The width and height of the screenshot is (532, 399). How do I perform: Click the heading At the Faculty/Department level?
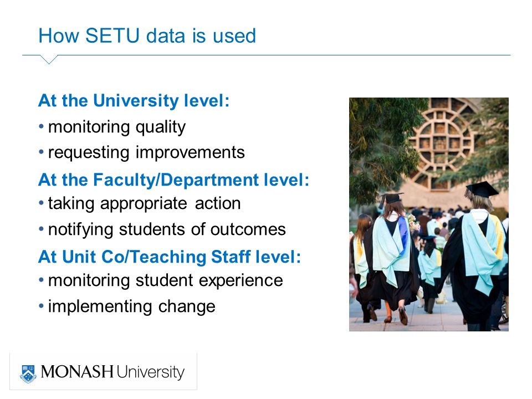click(173, 180)
